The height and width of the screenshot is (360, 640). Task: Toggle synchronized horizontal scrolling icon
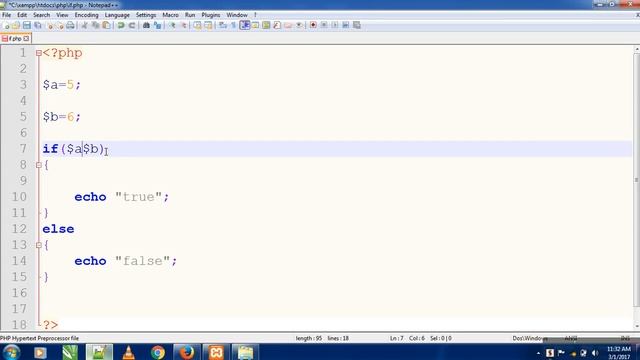click(x=208, y=25)
